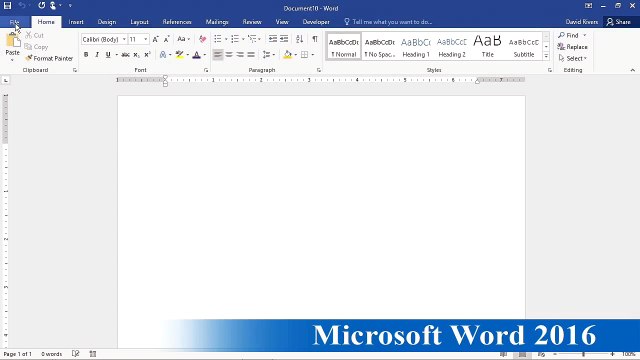Click the Subscript icon

136,55
